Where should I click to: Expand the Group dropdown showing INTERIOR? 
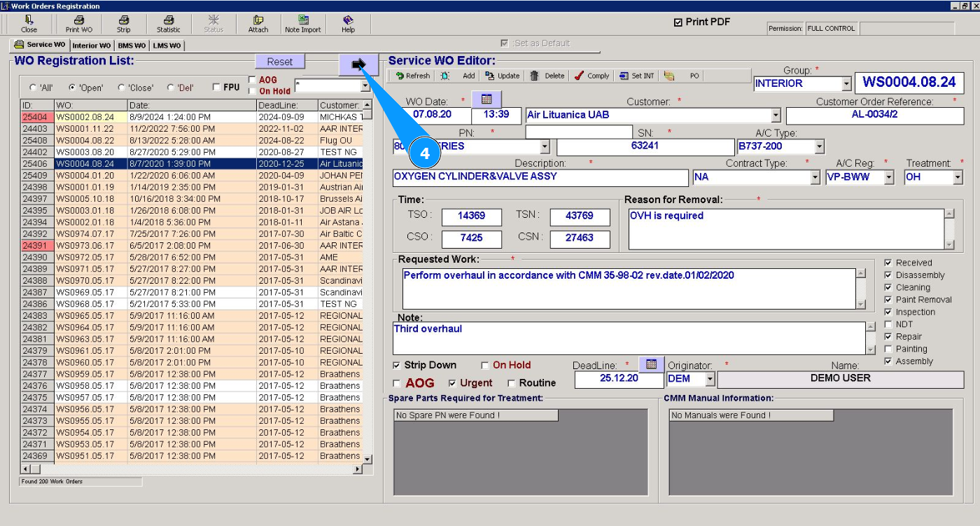tap(846, 84)
